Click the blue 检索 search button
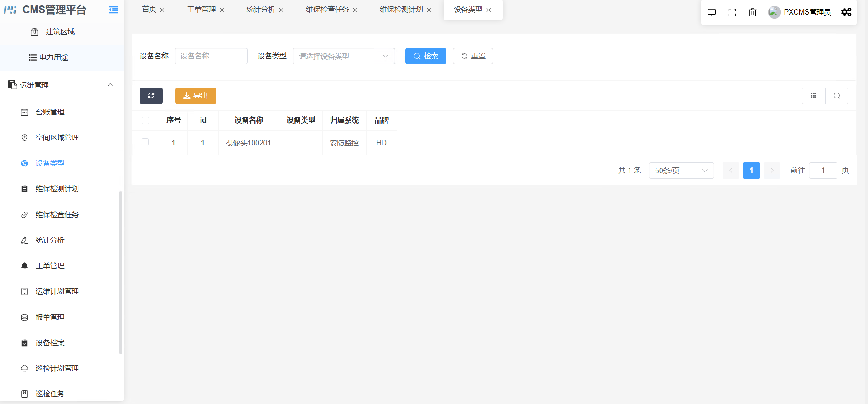This screenshot has width=868, height=404. click(426, 56)
